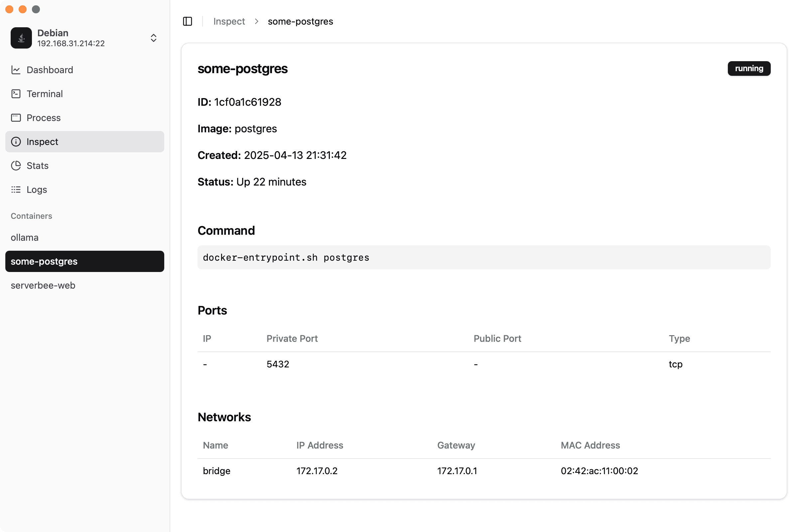798x532 pixels.
Task: Toggle the sidebar panel icon
Action: point(187,21)
